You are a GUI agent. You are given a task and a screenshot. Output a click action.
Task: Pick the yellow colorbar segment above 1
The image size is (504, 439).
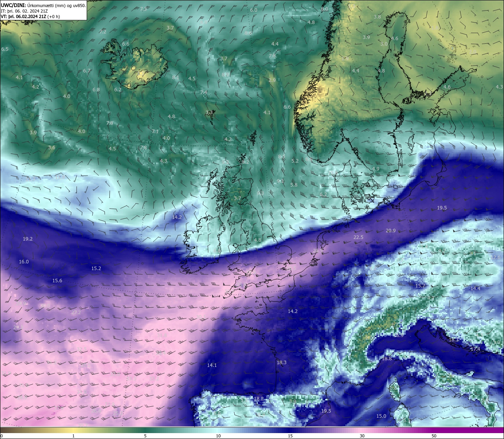tap(73, 430)
